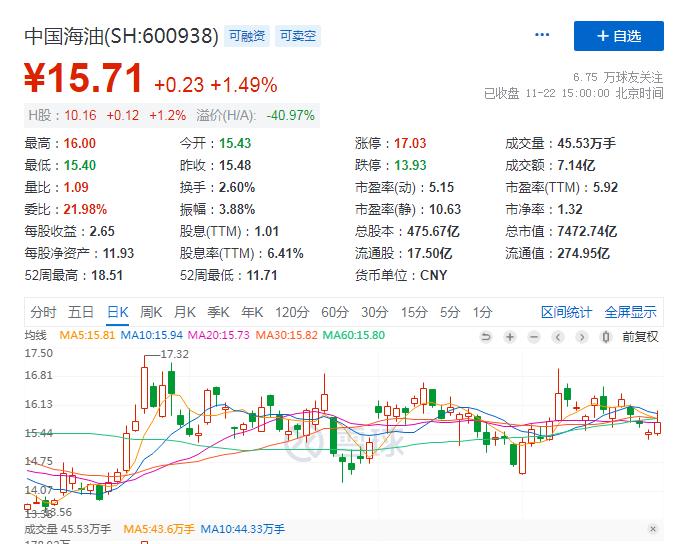Image resolution: width=684 pixels, height=544 pixels.
Task: Click the 均线 label
Action: (x=35, y=335)
